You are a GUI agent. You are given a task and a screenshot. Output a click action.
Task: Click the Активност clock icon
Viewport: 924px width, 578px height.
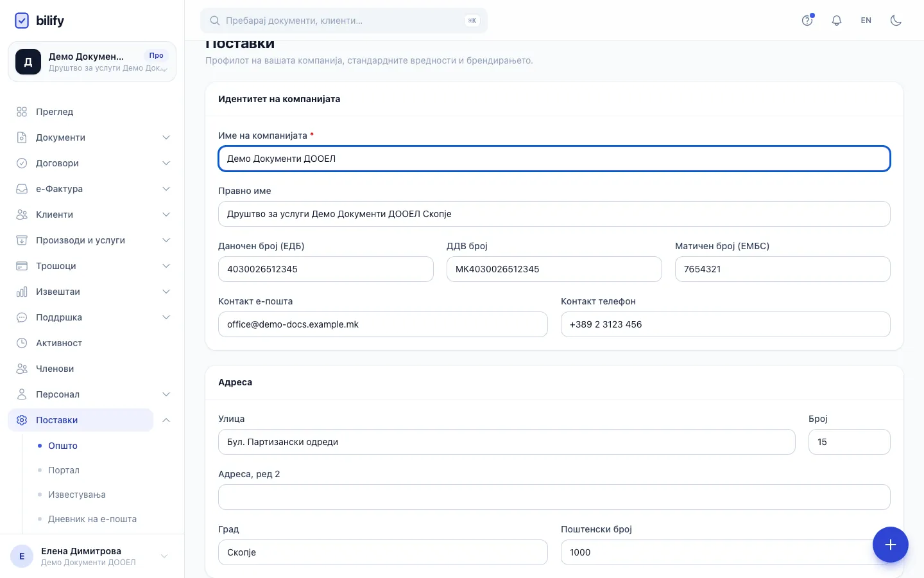pos(22,343)
